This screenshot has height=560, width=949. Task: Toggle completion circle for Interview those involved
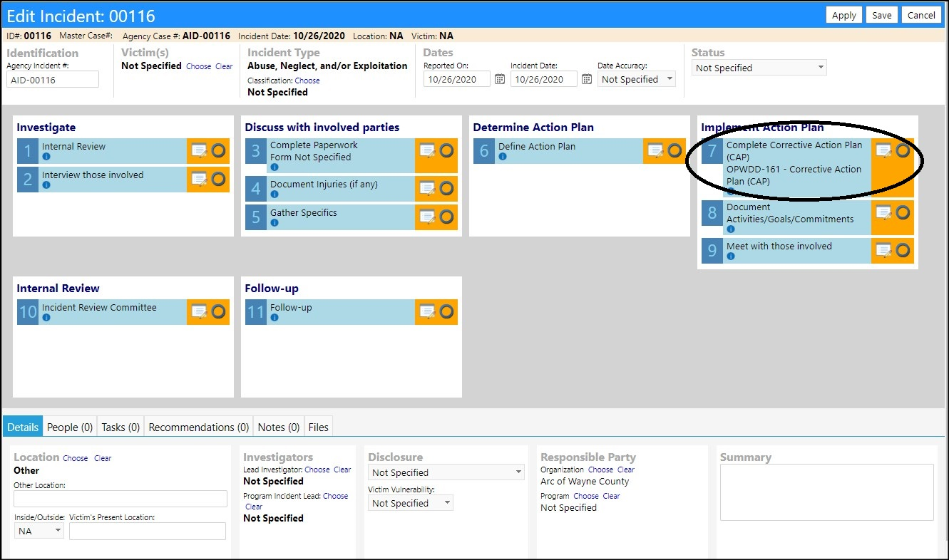(219, 179)
